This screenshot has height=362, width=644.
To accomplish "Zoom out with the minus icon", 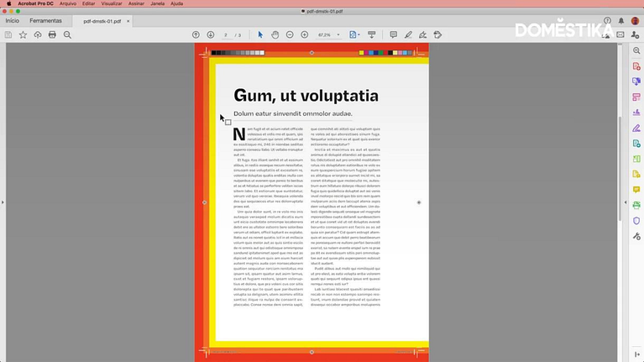I will tap(291, 34).
